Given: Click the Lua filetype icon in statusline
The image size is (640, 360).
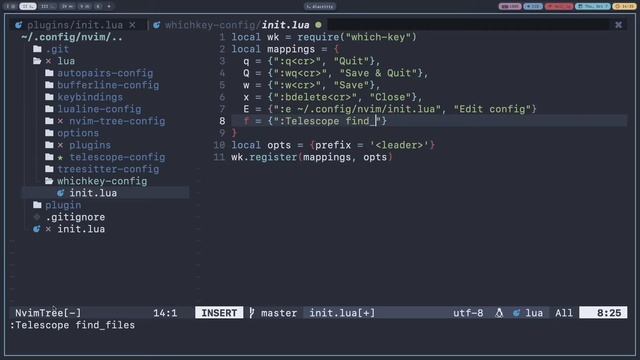Looking at the screenshot, I should click(517, 313).
